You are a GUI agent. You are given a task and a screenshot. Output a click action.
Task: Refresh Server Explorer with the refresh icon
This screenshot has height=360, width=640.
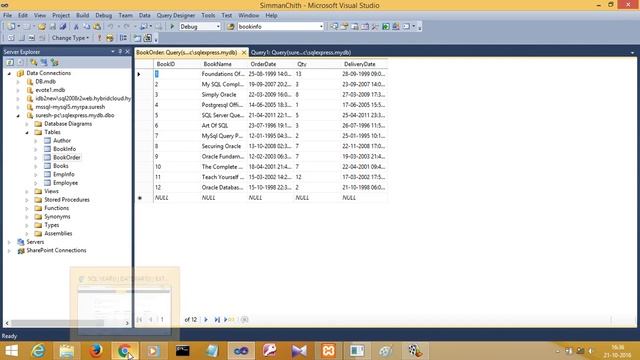click(x=9, y=62)
